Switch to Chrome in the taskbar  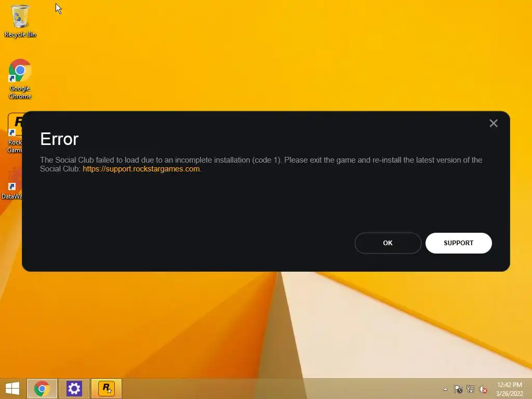click(x=42, y=389)
